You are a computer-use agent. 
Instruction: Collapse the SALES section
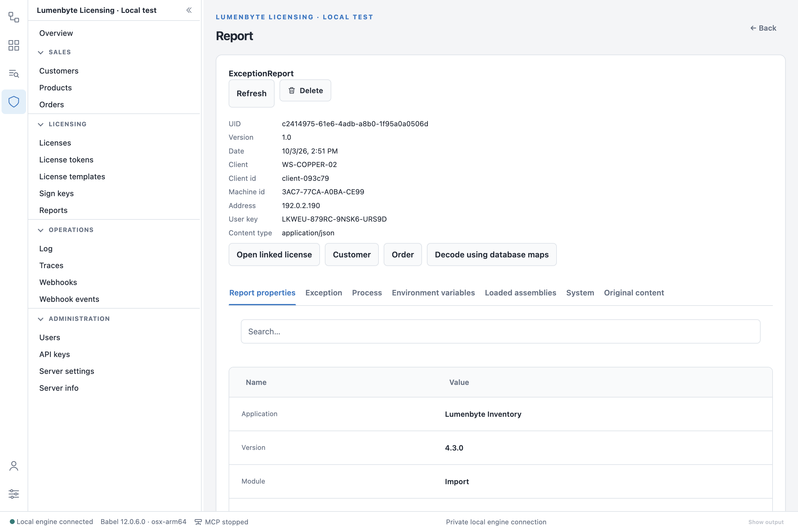point(40,52)
